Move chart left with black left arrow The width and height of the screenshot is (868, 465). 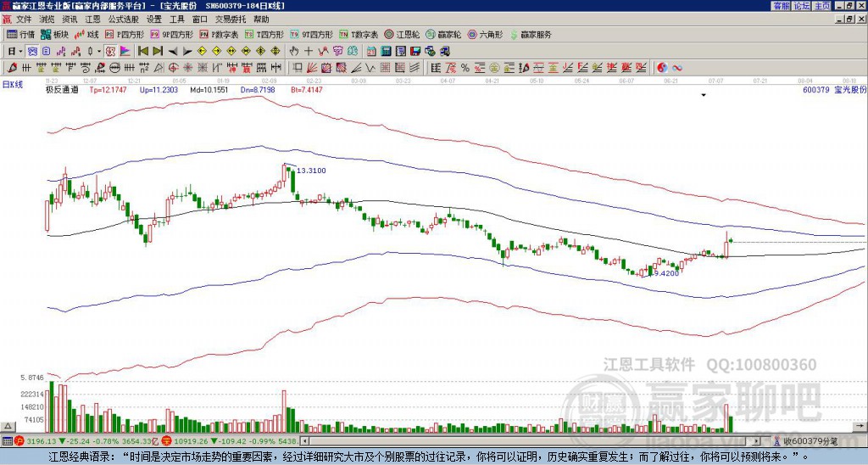(x=172, y=52)
